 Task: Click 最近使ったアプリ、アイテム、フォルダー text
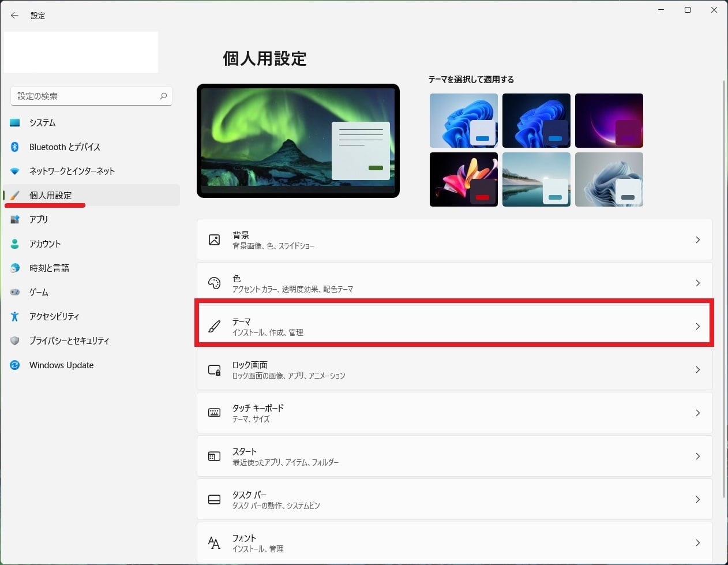[x=286, y=462]
